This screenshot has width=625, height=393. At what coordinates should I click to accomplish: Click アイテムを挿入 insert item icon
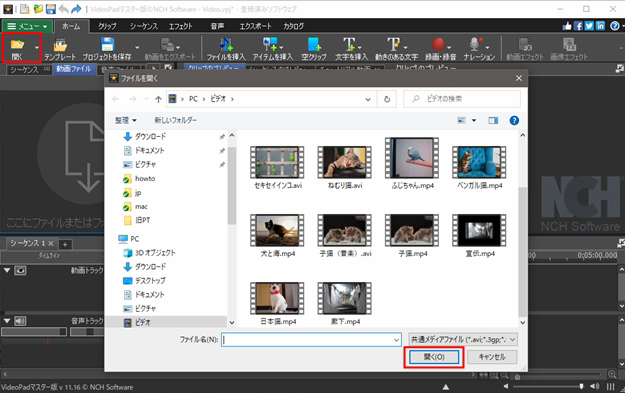tap(272, 49)
